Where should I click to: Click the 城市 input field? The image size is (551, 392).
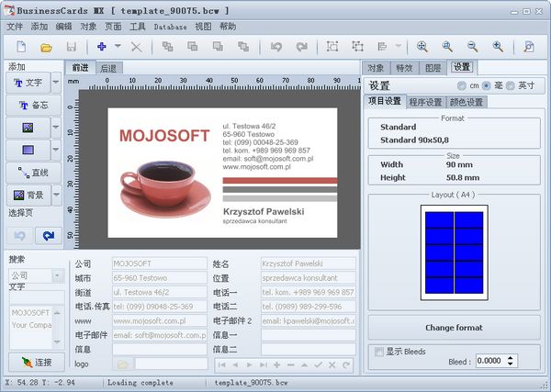[158, 277]
